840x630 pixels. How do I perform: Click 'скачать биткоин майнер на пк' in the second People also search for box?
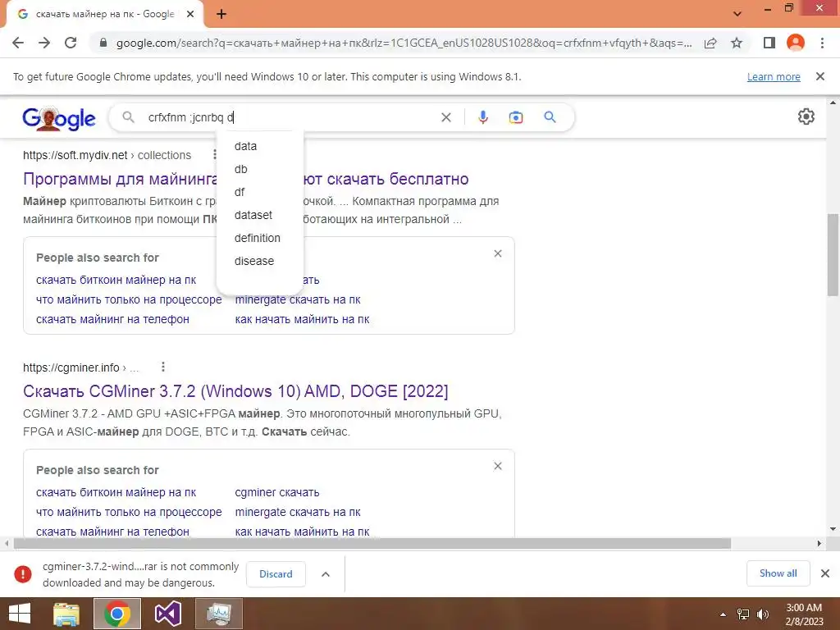[116, 492]
